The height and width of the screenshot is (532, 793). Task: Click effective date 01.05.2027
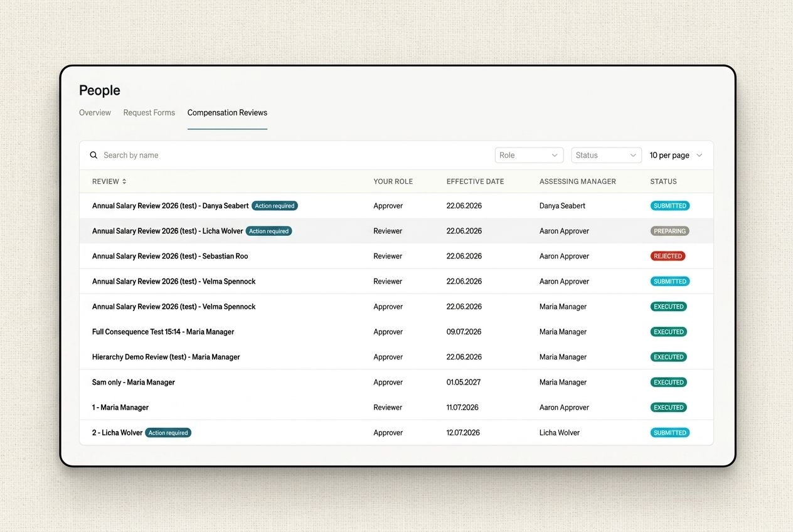(x=464, y=382)
